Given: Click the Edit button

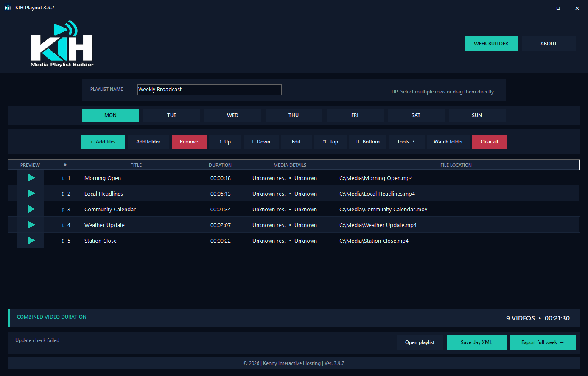Looking at the screenshot, I should (297, 142).
